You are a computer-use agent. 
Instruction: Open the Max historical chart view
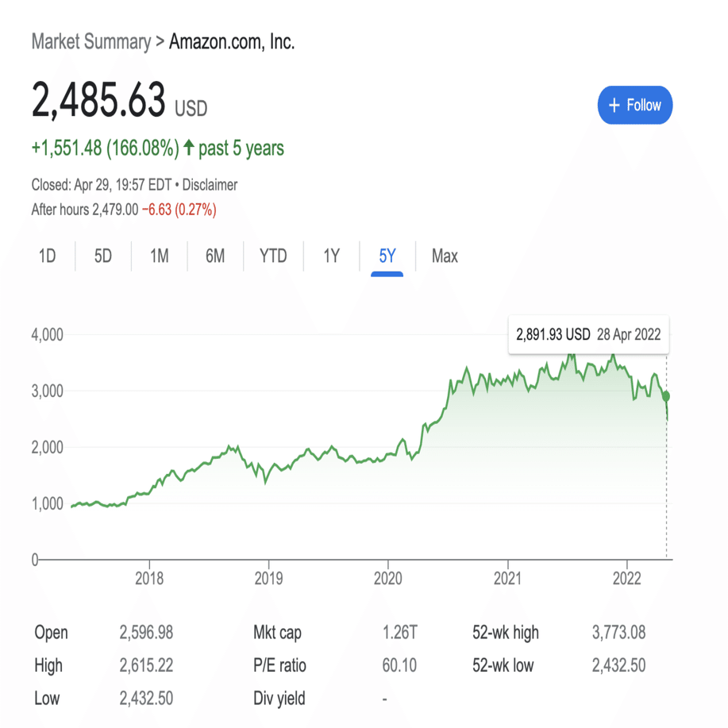point(444,256)
